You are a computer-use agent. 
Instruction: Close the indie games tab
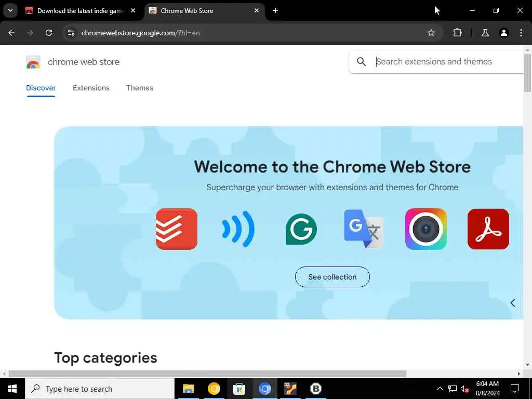133,10
